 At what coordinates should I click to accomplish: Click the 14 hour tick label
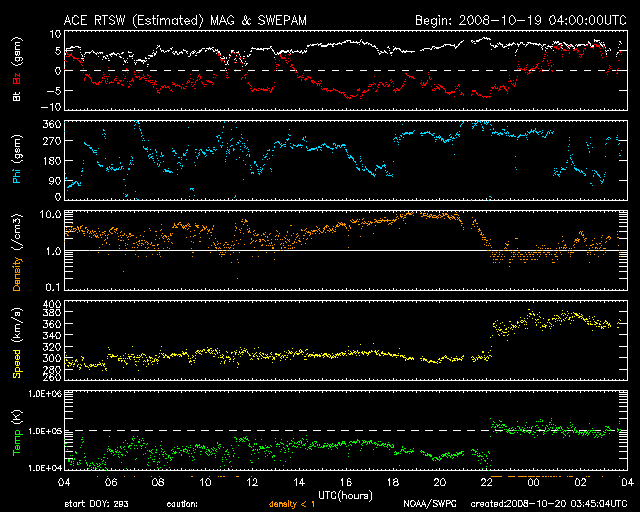click(299, 483)
